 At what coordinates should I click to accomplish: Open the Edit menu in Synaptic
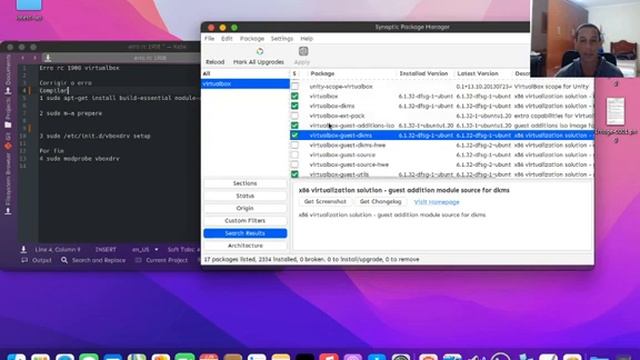(227, 38)
